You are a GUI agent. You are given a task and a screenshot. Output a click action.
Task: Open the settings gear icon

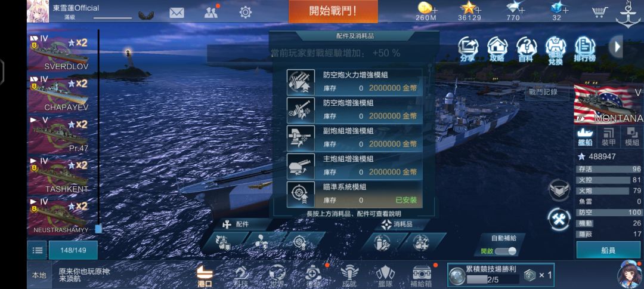pos(246,13)
